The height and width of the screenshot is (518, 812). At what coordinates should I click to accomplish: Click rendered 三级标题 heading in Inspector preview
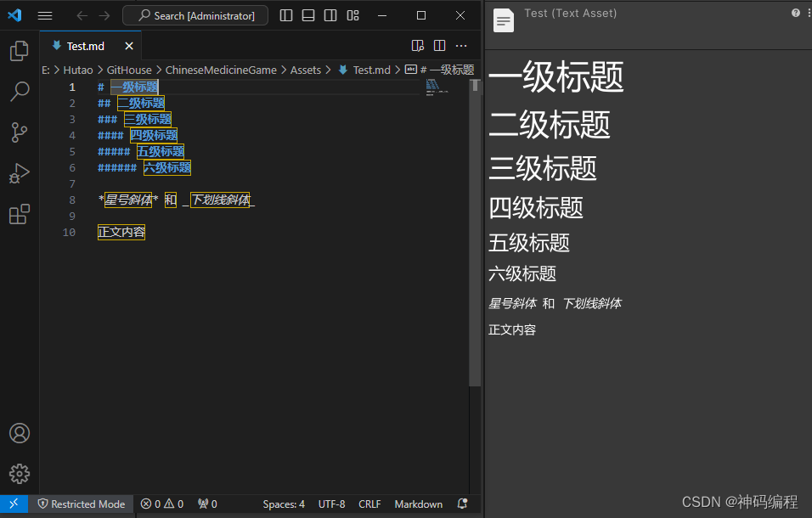[x=543, y=168]
